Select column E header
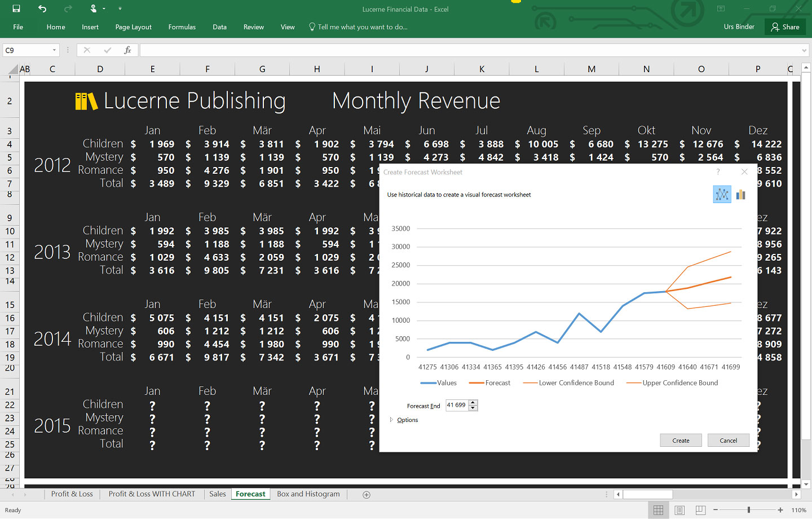This screenshot has width=812, height=519. tap(152, 69)
